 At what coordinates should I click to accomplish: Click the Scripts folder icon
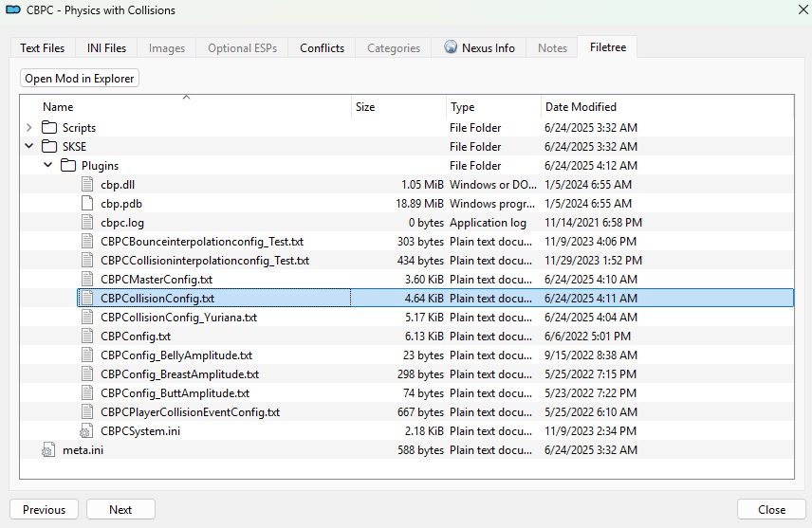click(49, 127)
